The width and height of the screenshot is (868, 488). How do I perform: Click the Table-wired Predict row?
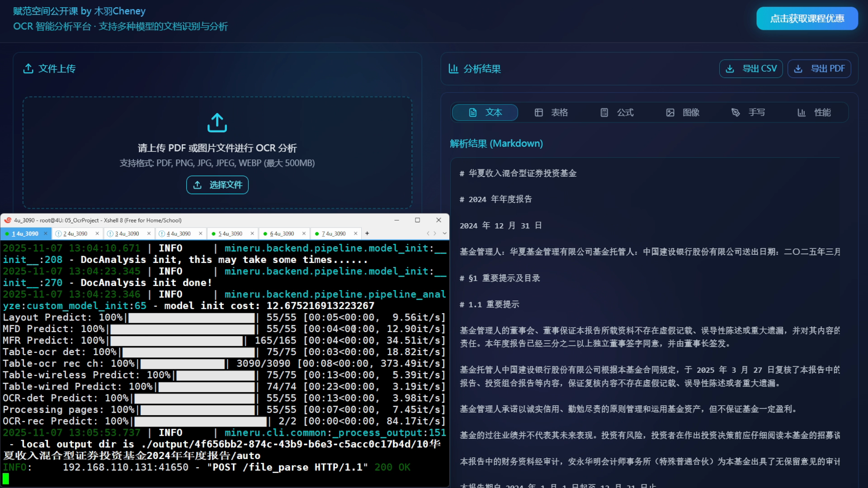point(224,387)
